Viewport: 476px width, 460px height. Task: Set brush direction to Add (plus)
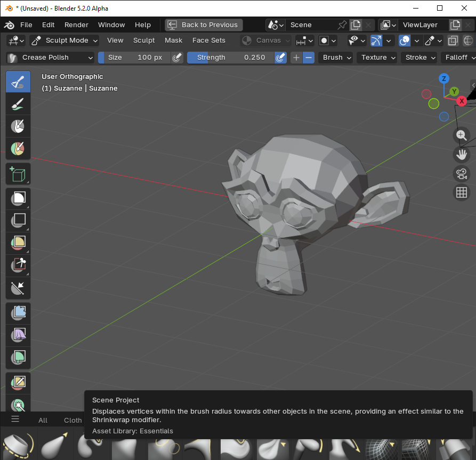(x=296, y=58)
